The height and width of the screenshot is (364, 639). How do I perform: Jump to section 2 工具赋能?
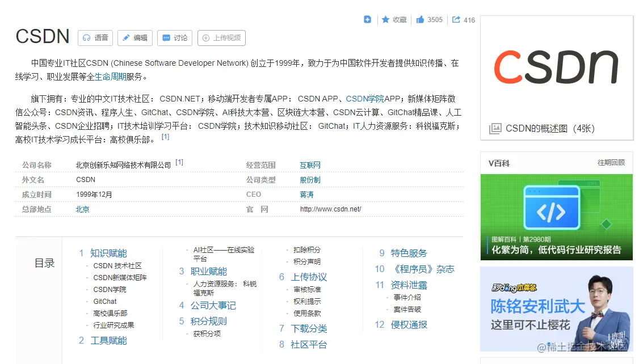[x=108, y=341]
